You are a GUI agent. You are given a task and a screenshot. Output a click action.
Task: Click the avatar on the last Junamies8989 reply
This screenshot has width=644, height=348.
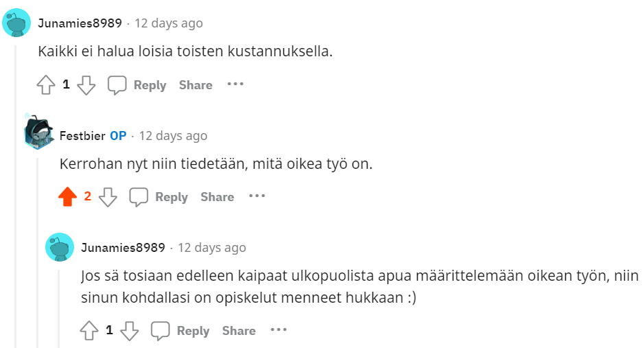(x=60, y=247)
